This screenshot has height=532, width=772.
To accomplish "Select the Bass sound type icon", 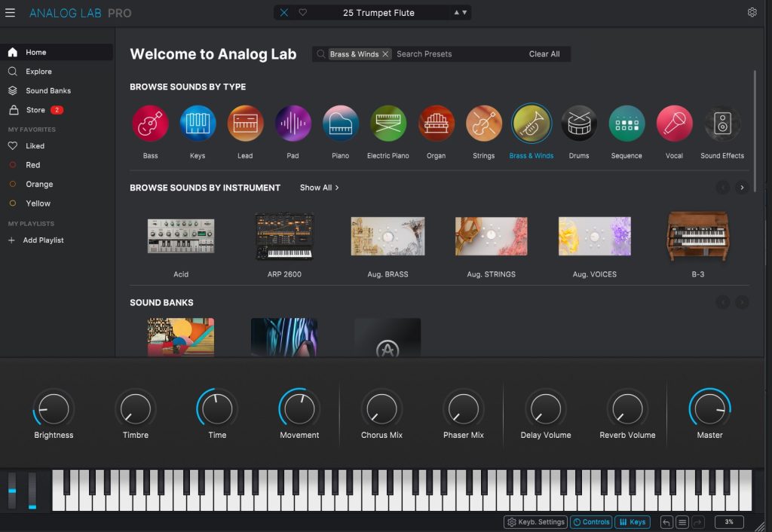I will (x=150, y=124).
